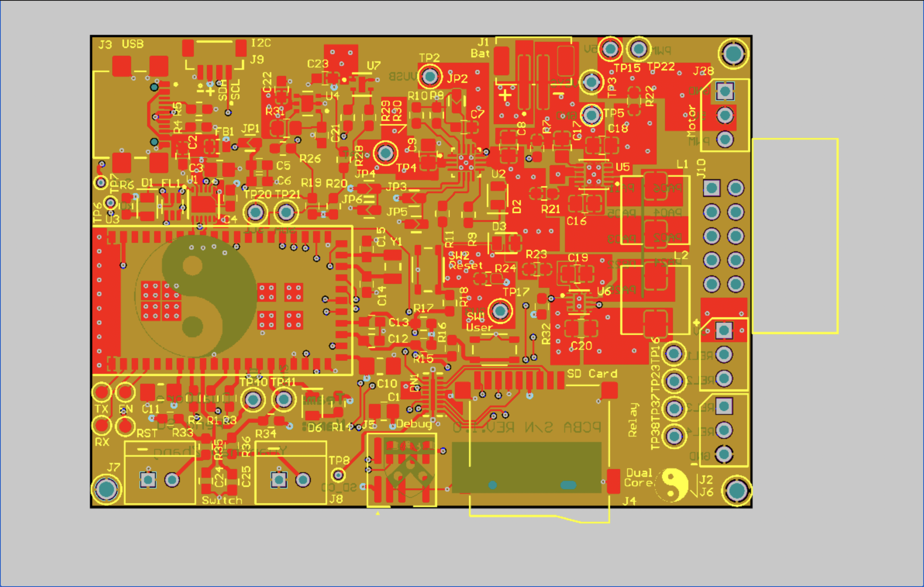924x587 pixels.
Task: Select the TP5 test point pad
Action: 591,115
